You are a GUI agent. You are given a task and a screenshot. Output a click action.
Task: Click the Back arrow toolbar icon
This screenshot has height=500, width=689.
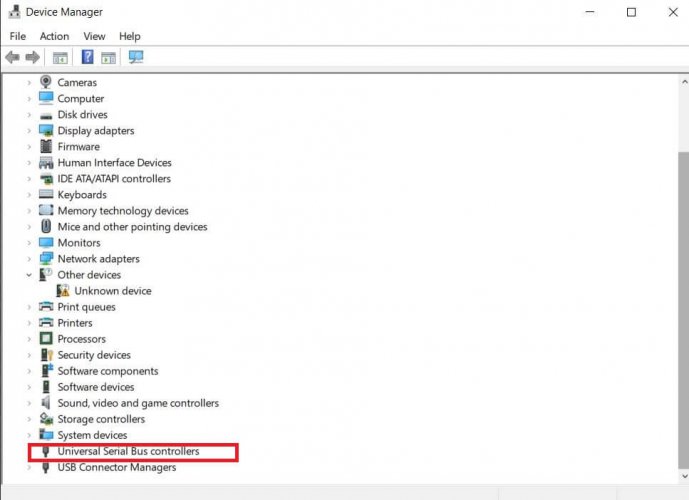tap(12, 57)
